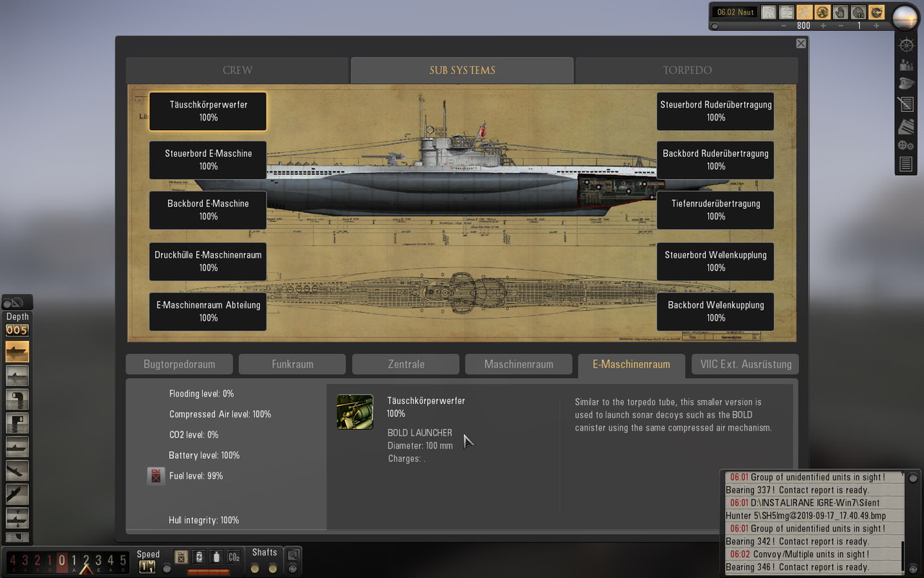The image size is (924, 578).
Task: Select the dive downward submarine icon
Action: pos(17,471)
